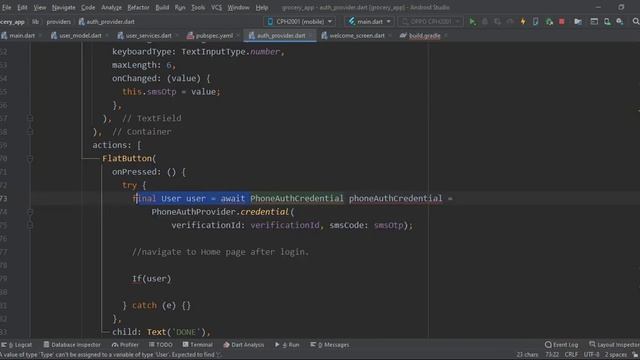Open the Database Inspector tool window
This screenshot has height=360, width=640.
[x=72, y=345]
